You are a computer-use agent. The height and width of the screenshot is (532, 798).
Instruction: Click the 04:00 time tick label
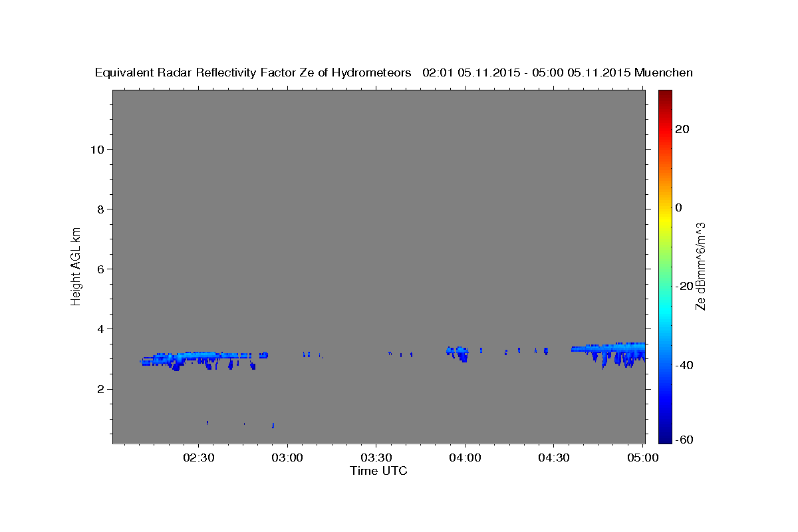click(465, 458)
